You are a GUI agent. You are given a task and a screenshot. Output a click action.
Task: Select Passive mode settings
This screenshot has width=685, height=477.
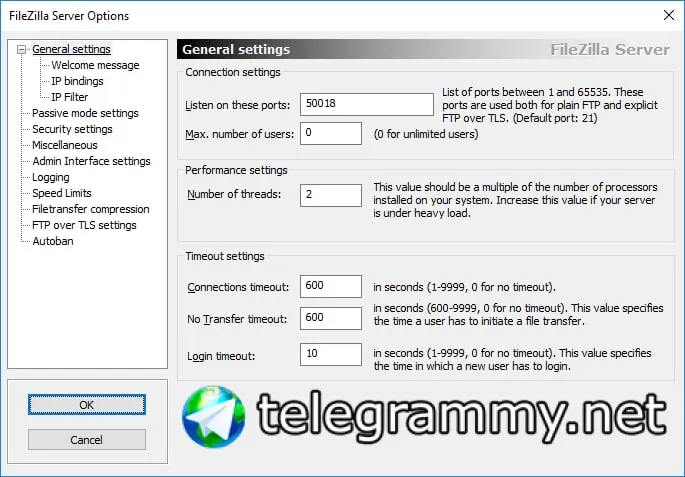[x=85, y=113]
